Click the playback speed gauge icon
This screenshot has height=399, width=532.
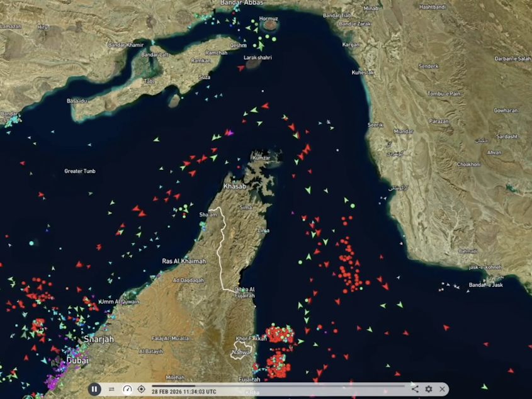[127, 389]
